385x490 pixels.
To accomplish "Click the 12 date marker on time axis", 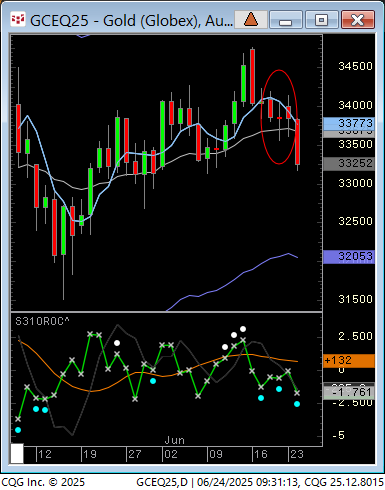I will [x=45, y=454].
